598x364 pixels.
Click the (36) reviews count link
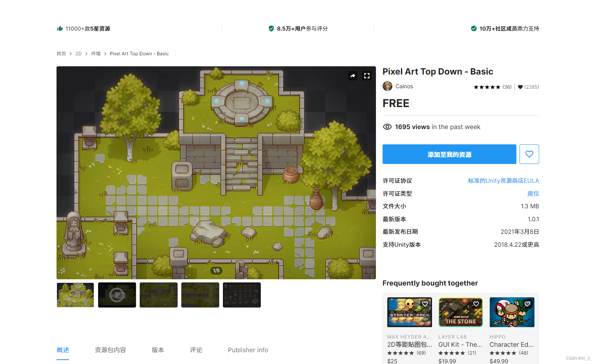pyautogui.click(x=507, y=87)
